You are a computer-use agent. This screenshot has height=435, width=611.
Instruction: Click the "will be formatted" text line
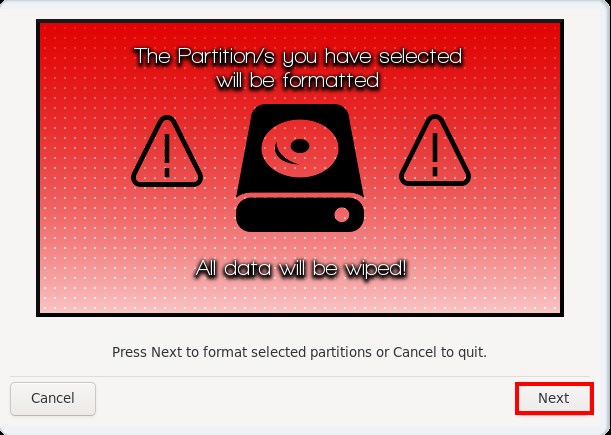point(298,81)
